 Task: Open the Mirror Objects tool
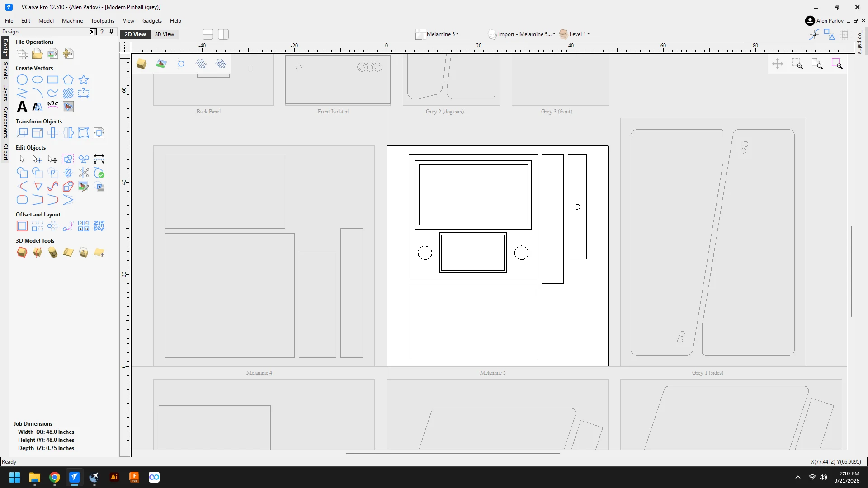pos(68,133)
